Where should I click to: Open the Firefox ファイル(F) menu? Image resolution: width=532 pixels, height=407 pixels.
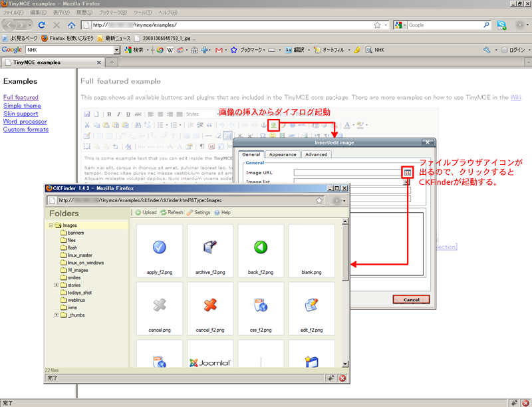pos(13,13)
